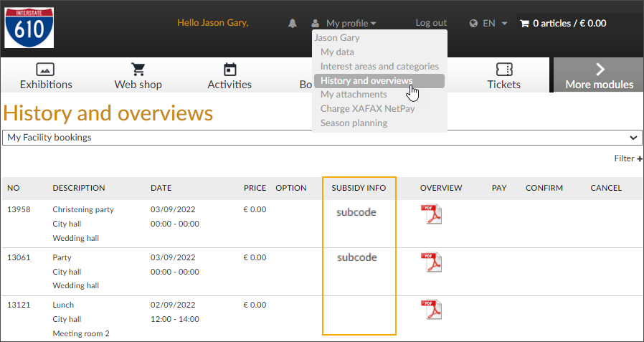Open the Activities module label
This screenshot has width=644, height=342.
229,85
